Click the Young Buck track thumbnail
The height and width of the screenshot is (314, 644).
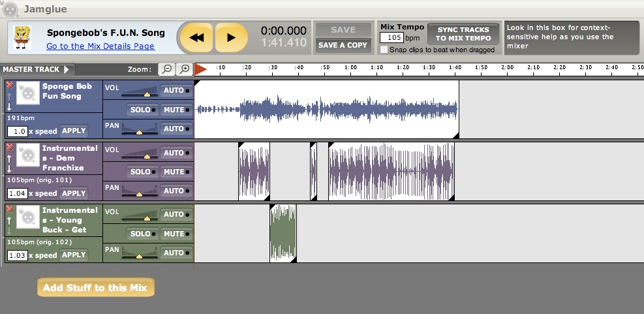pos(28,217)
